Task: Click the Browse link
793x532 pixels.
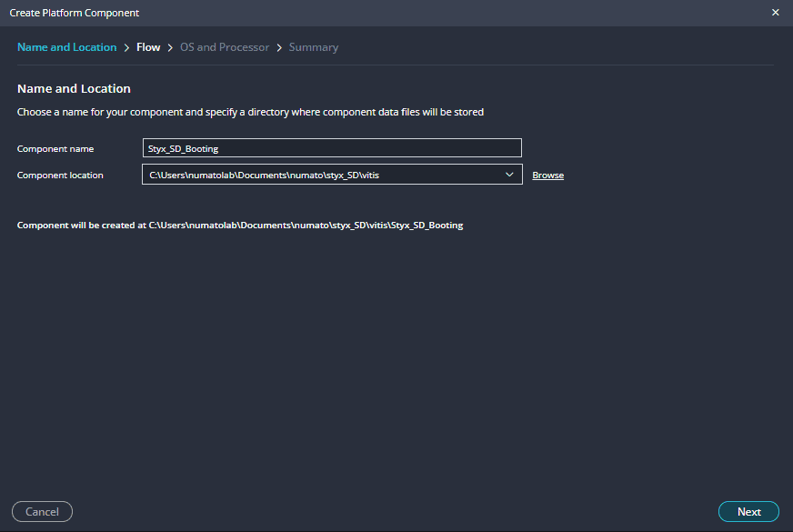Action: click(x=547, y=176)
